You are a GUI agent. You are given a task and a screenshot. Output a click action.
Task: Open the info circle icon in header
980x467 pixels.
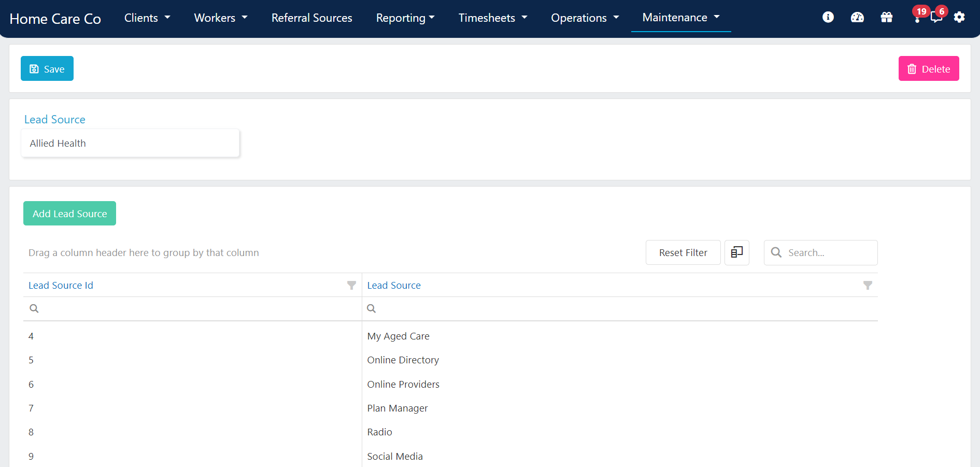(x=828, y=17)
